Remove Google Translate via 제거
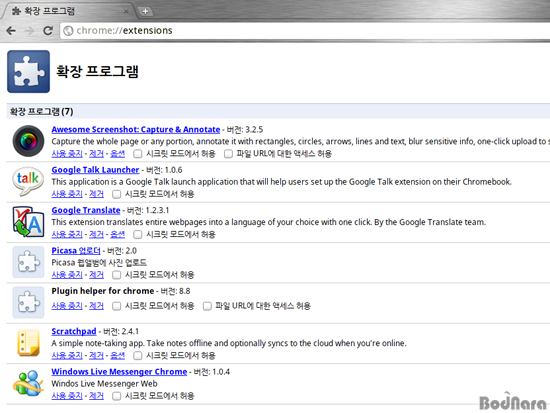This screenshot has height=413, width=550. [96, 234]
